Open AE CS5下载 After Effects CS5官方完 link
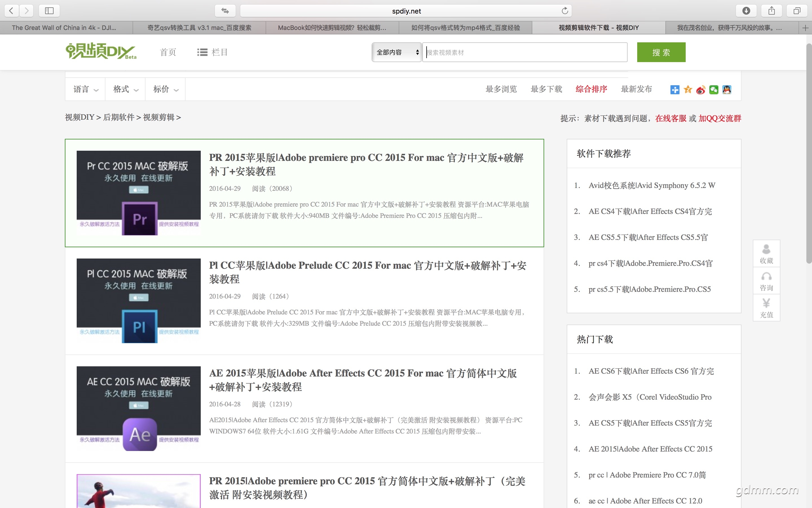This screenshot has height=508, width=812. pyautogui.click(x=650, y=423)
